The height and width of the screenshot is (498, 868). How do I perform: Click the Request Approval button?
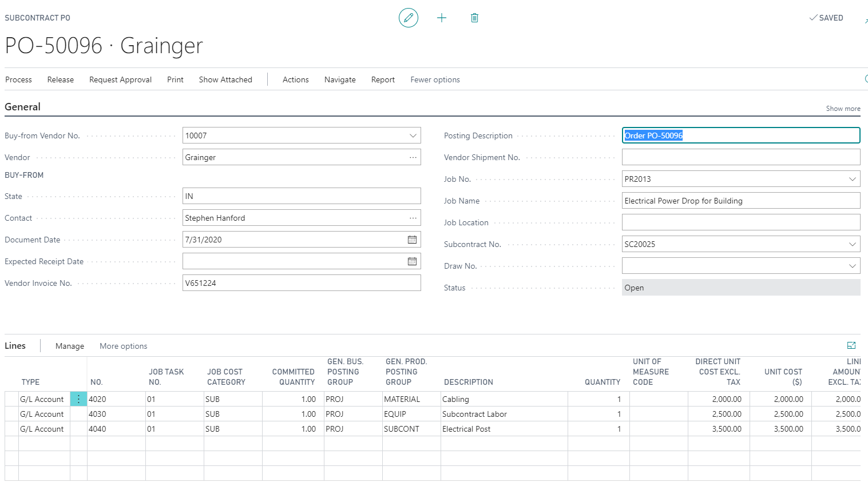[x=120, y=79]
